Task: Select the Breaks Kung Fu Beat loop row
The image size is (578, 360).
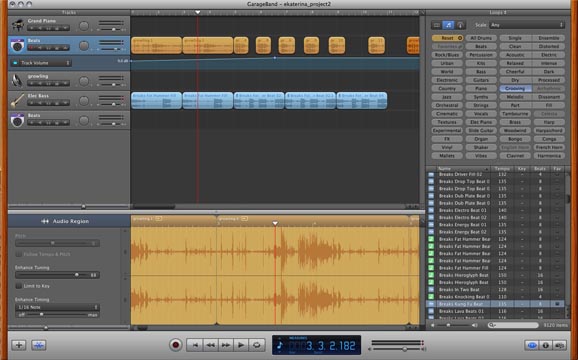Action: tap(495, 304)
